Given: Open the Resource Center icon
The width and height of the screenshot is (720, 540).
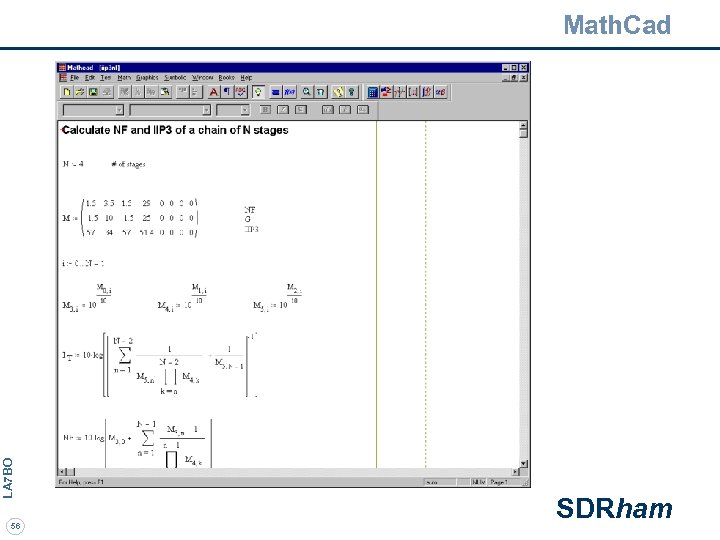Looking at the screenshot, I should coord(338,92).
